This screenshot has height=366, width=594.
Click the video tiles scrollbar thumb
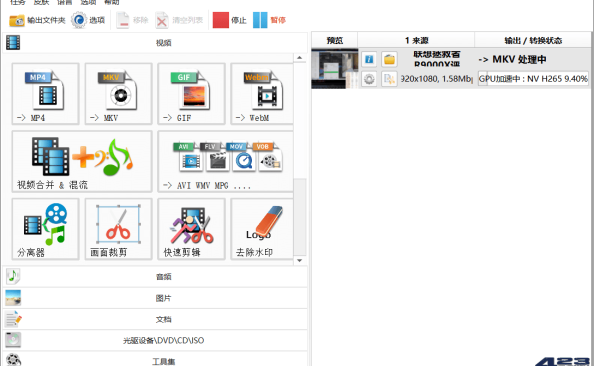300,217
